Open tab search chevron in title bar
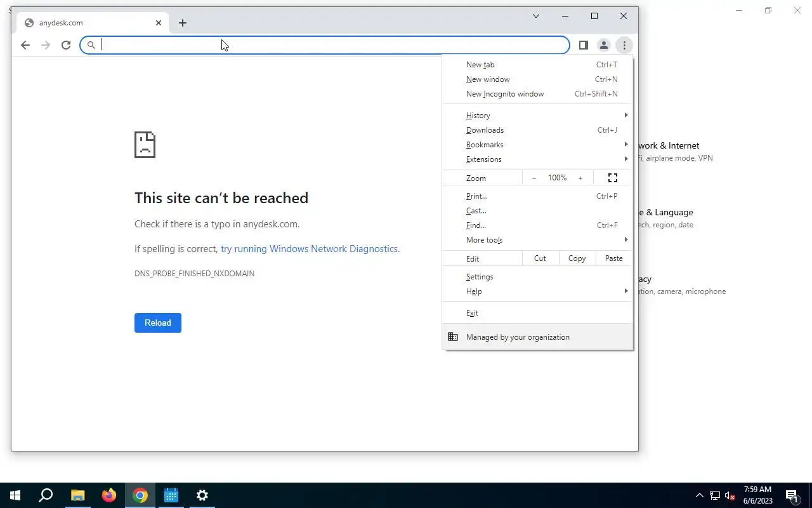812x508 pixels. pos(536,16)
